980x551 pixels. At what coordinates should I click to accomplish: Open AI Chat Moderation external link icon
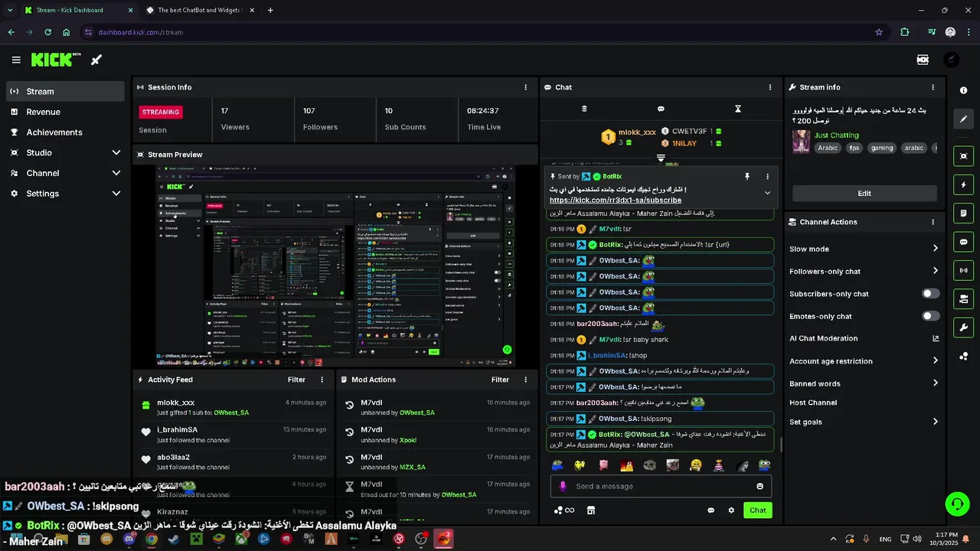[x=936, y=338]
